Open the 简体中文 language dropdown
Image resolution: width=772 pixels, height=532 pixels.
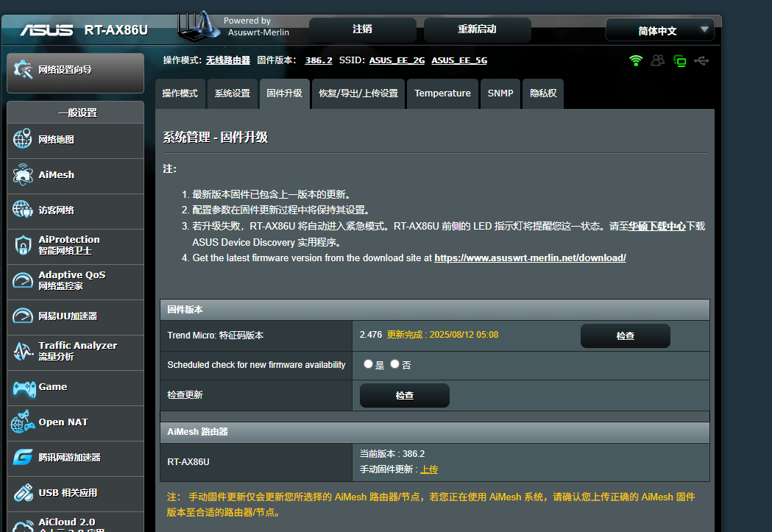coord(659,30)
